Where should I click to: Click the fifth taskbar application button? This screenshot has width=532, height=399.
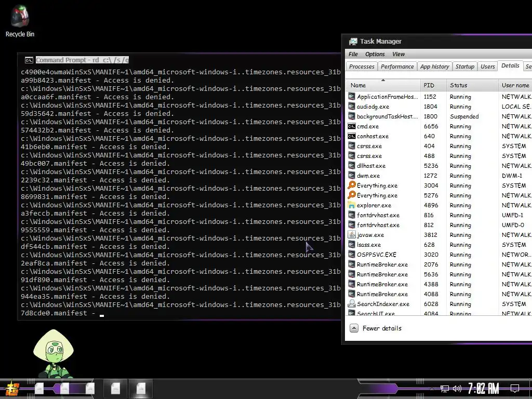coord(141,388)
